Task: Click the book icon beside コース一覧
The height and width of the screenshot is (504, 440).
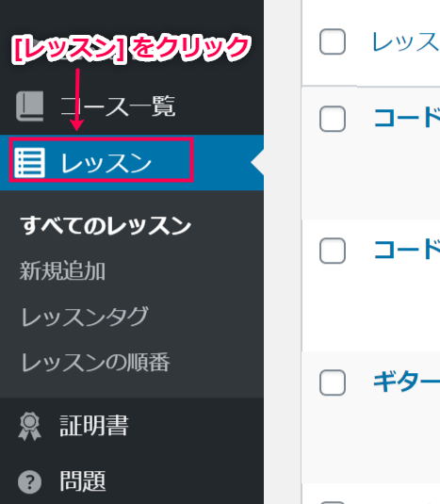Action: (30, 106)
